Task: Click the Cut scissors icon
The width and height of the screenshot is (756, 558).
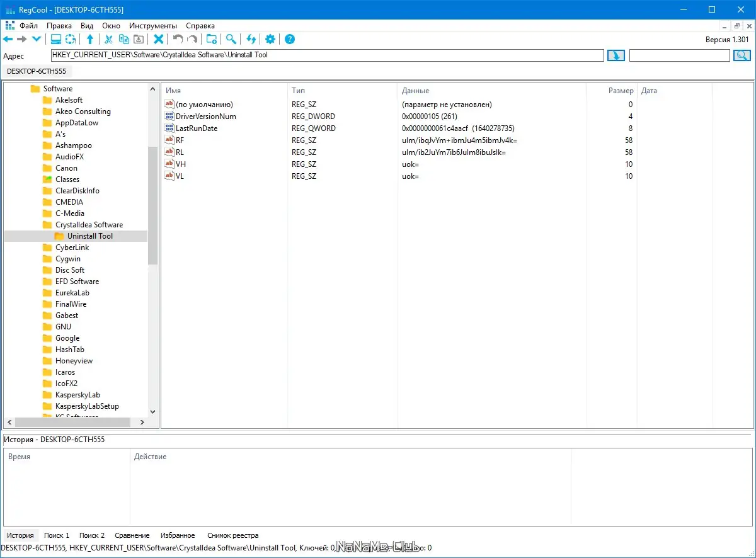Action: 108,39
